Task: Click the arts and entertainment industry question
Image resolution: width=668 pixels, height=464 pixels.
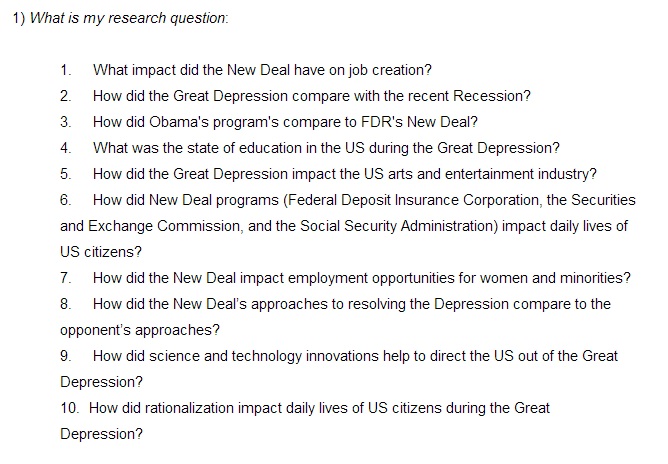Action: (344, 174)
